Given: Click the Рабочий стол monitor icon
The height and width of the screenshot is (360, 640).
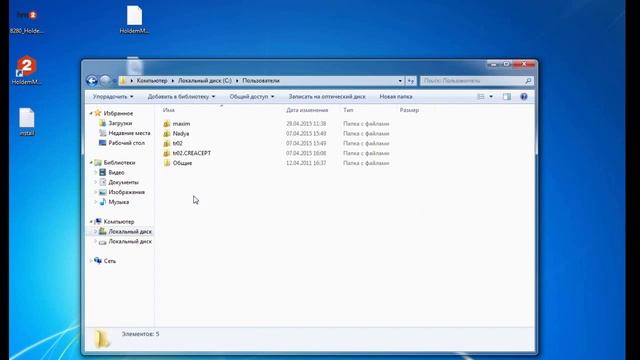Looking at the screenshot, I should point(102,143).
